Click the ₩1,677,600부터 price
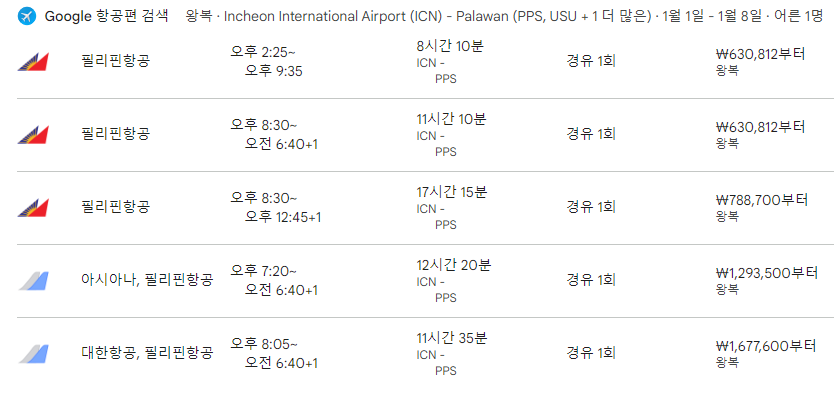834x393 pixels. pyautogui.click(x=766, y=346)
